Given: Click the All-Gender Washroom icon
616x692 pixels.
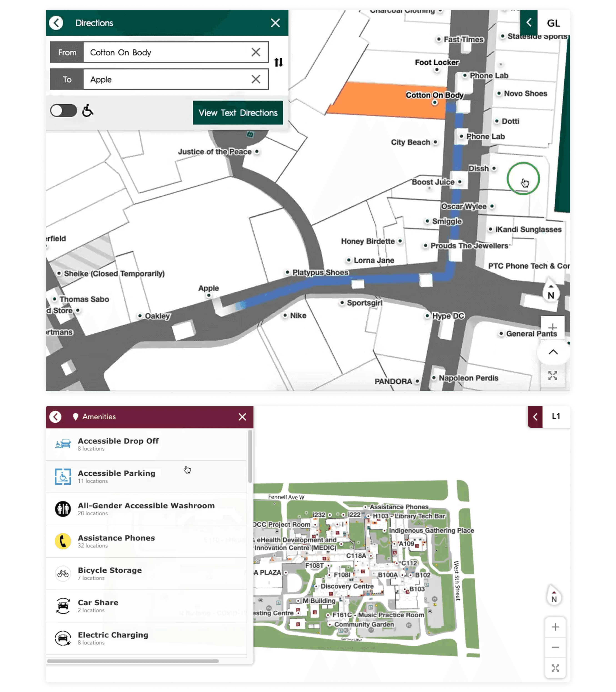Looking at the screenshot, I should [63, 509].
